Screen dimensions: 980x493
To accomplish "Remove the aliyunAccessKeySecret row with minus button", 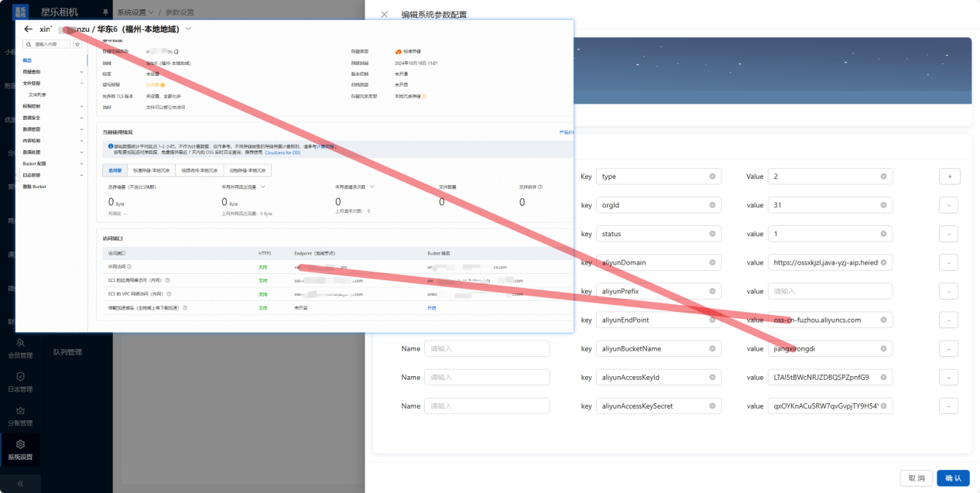I will point(949,406).
